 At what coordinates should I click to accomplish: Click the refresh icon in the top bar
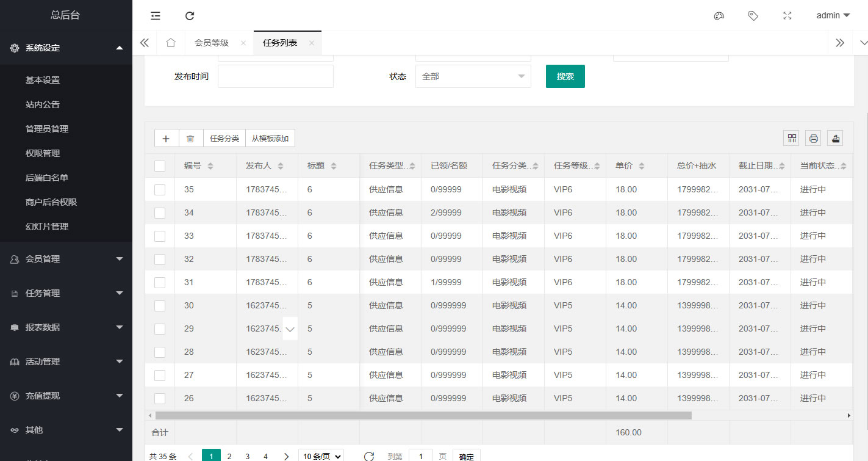click(190, 16)
